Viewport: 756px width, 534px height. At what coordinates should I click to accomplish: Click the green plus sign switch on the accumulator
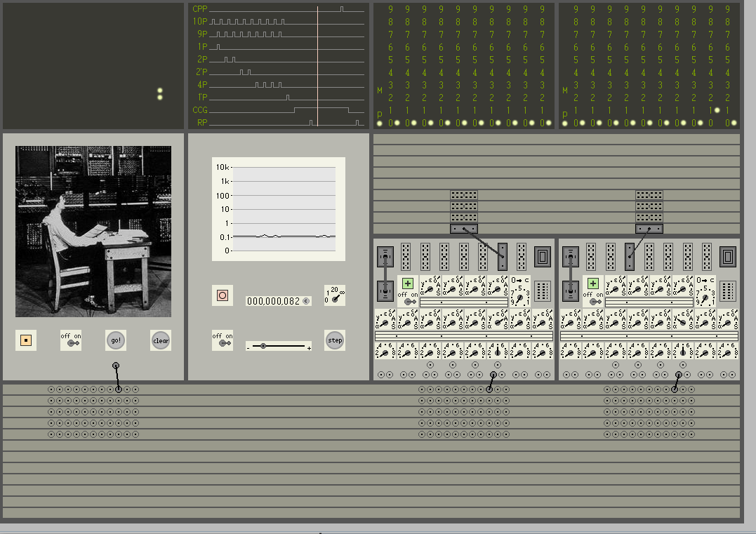407,283
